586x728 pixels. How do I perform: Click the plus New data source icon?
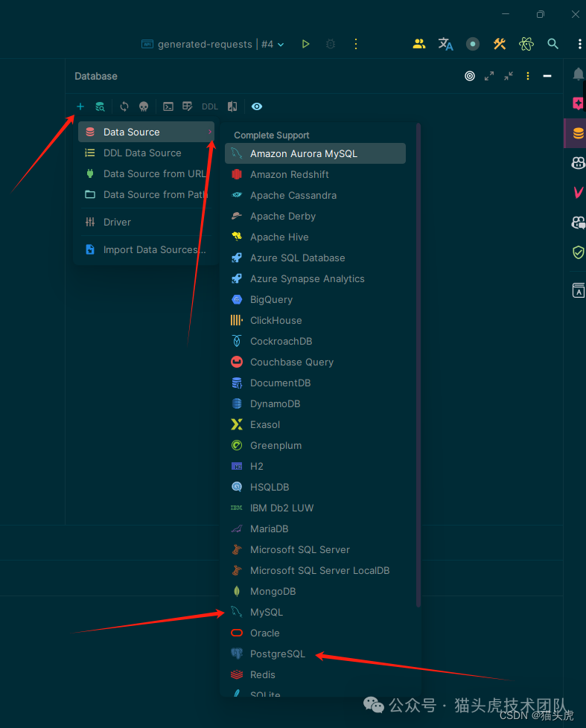tap(80, 106)
